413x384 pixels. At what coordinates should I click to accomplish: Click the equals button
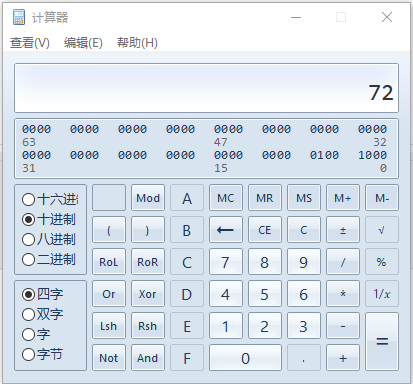pyautogui.click(x=382, y=342)
